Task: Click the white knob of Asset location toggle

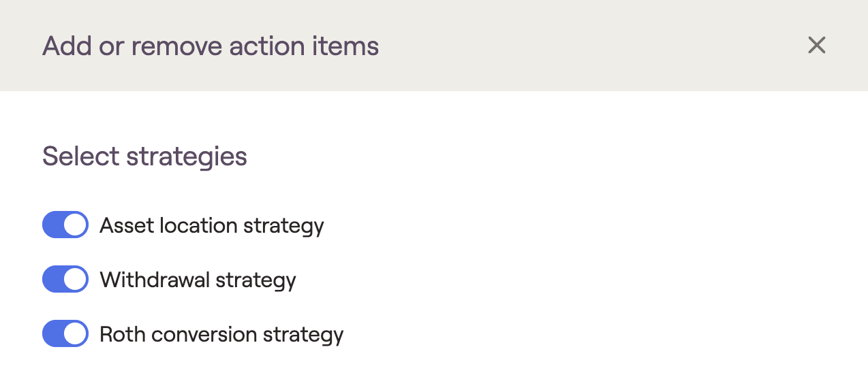Action: click(x=76, y=225)
